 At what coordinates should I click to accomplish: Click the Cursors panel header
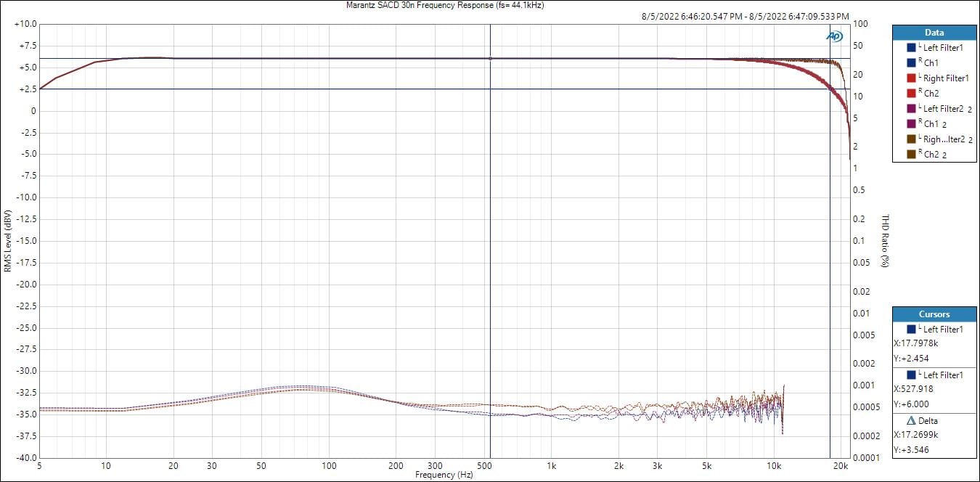pyautogui.click(x=934, y=314)
